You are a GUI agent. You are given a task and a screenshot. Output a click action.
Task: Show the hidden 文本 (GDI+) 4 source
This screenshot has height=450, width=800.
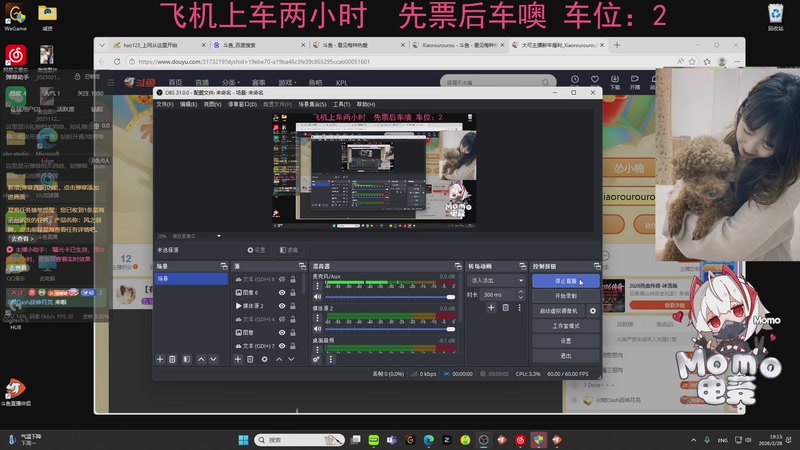coord(282,319)
